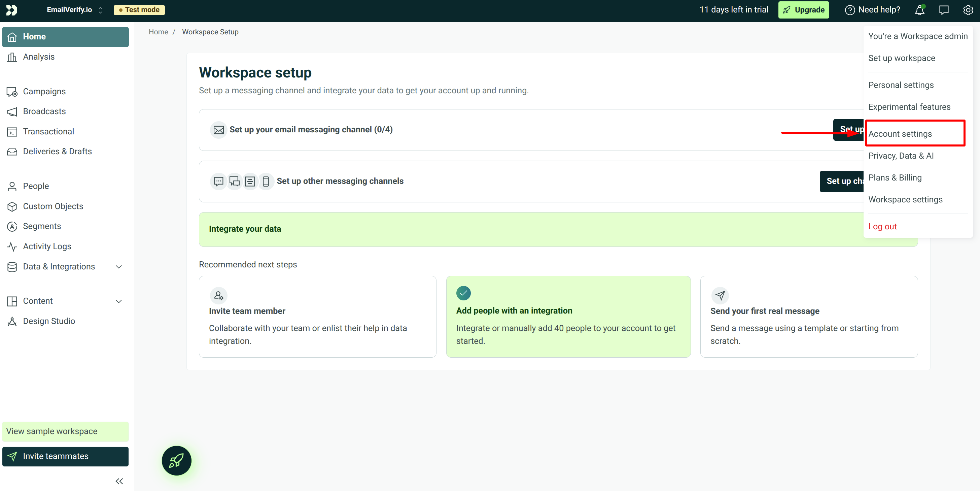Click Log out
The image size is (980, 491).
882,226
